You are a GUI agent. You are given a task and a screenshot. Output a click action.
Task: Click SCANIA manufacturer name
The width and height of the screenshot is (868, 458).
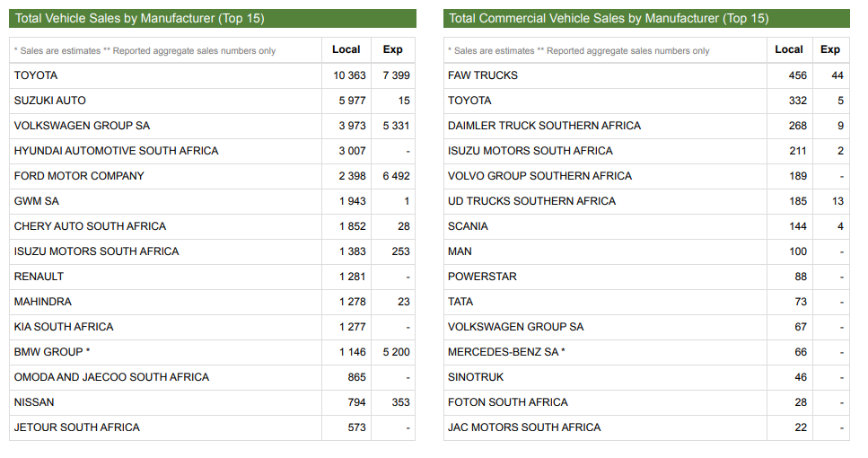click(468, 226)
